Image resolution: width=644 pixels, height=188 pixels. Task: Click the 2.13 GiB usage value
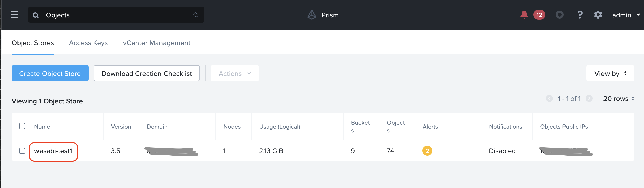(271, 151)
